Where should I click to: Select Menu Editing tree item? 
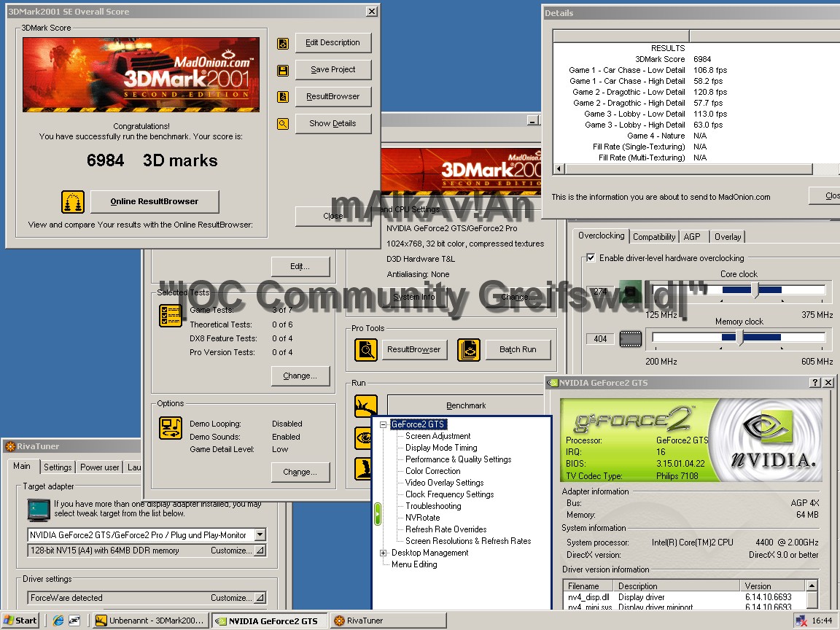[414, 564]
